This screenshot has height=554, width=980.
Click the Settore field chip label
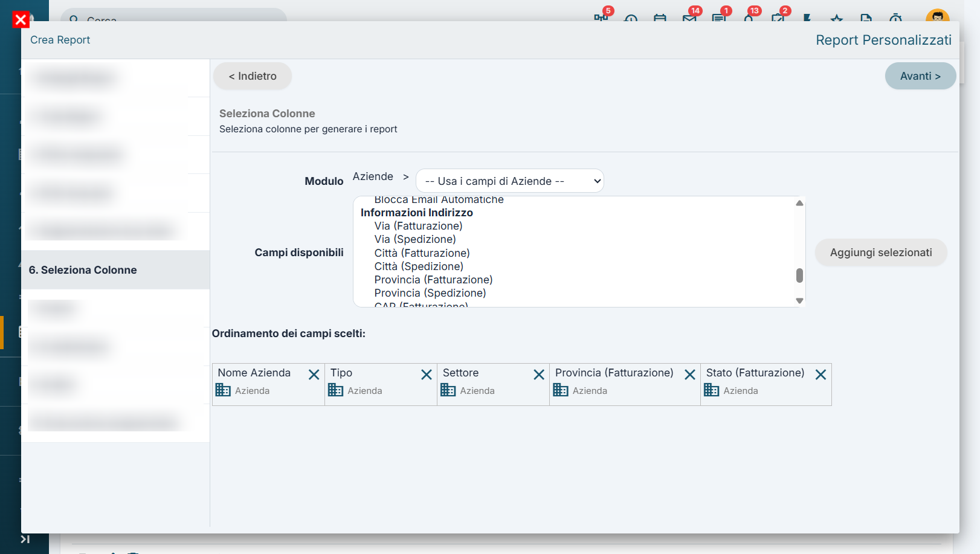(460, 373)
